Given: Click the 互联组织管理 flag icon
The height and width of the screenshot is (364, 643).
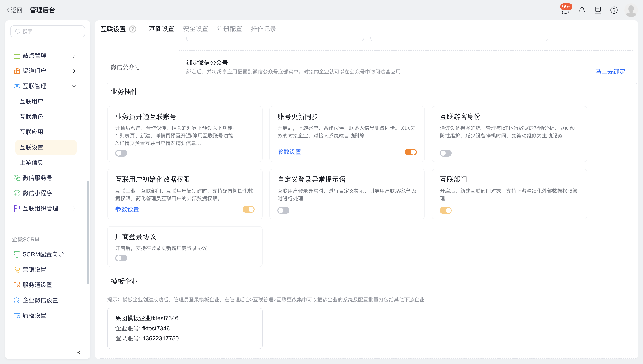Looking at the screenshot, I should click(17, 208).
